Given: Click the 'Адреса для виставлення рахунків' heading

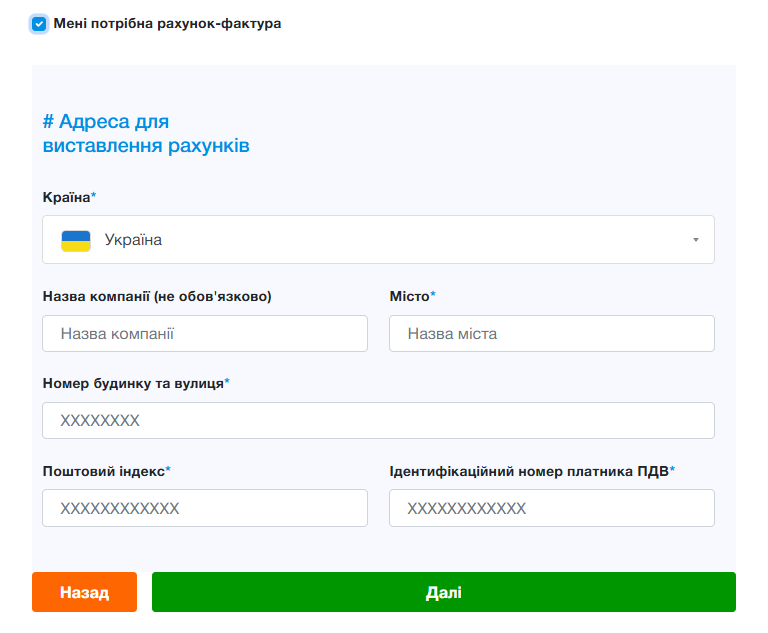Looking at the screenshot, I should [146, 133].
